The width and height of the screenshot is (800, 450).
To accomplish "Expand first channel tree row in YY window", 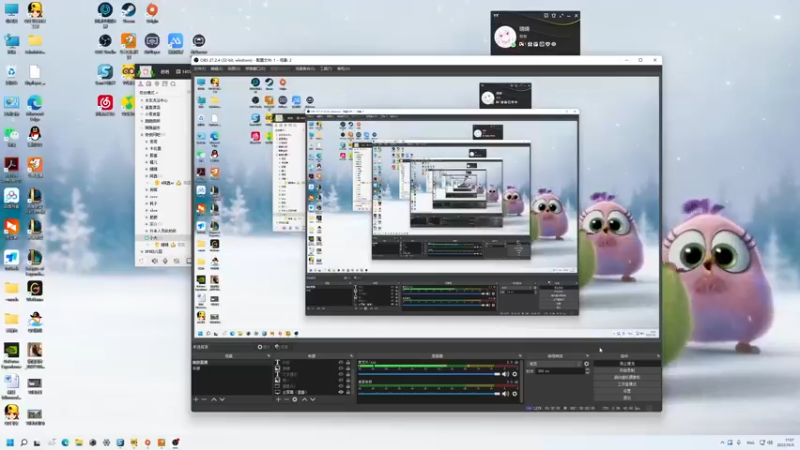I will coord(142,101).
